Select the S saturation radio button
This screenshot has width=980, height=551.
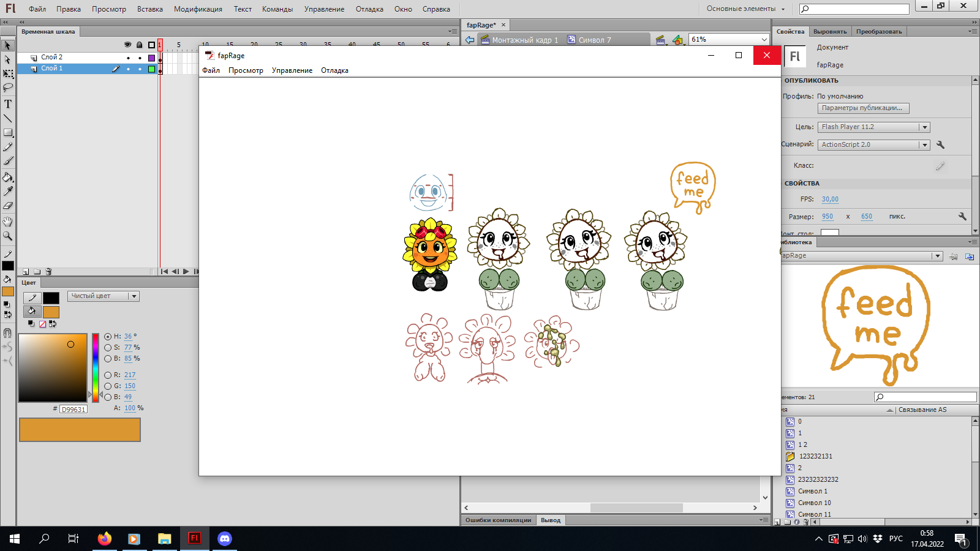pos(108,347)
